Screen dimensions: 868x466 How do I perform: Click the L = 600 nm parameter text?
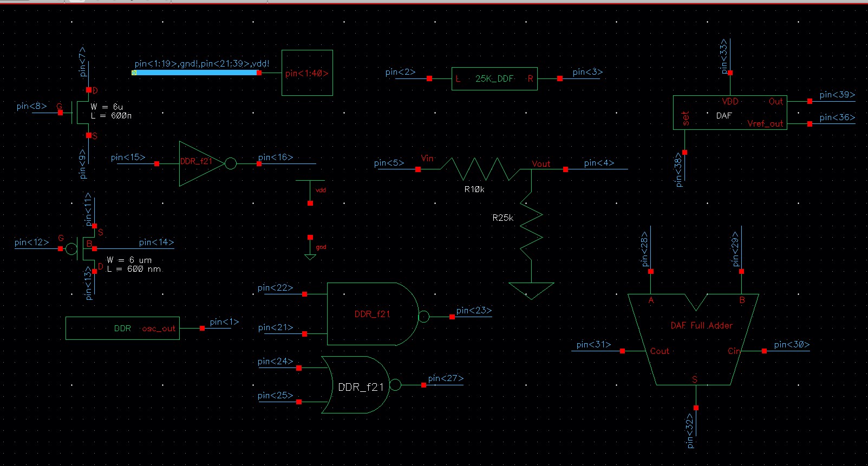click(134, 269)
